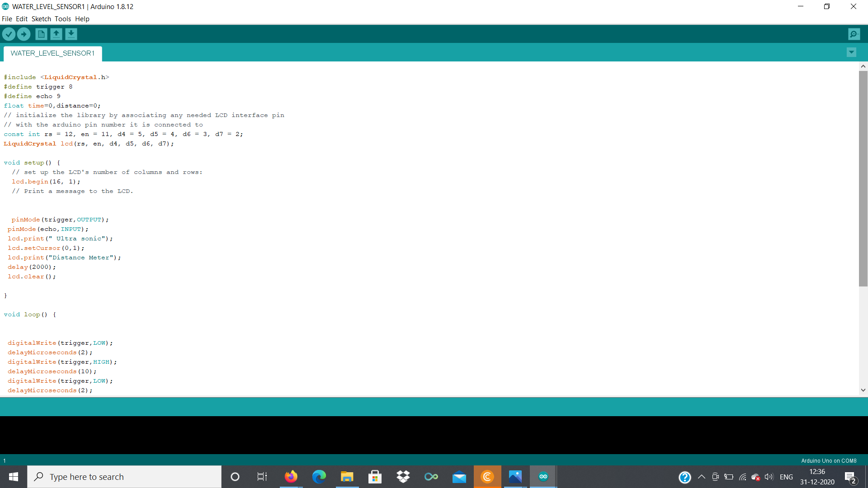Open the volume speaker tray icon
The image size is (868, 488).
coord(769,477)
